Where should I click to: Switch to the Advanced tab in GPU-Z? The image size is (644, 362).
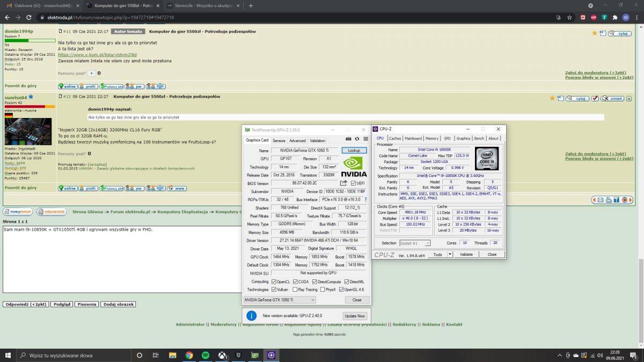(x=297, y=141)
